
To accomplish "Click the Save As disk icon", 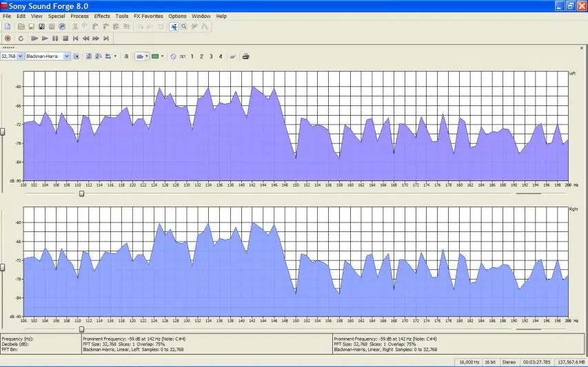I will tap(41, 27).
